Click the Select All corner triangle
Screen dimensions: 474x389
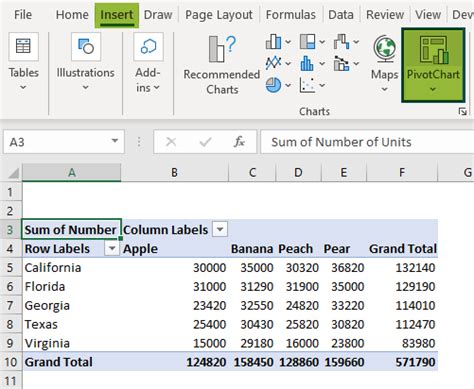pyautogui.click(x=14, y=173)
